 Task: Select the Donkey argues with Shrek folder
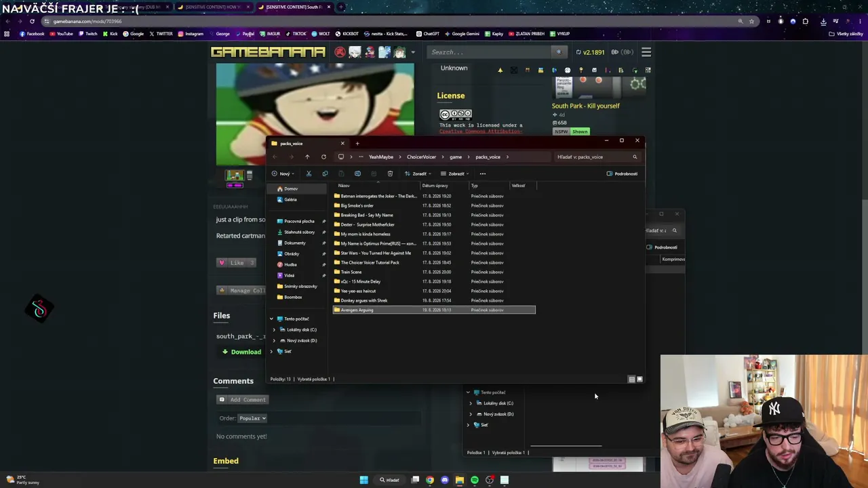[x=434, y=300]
